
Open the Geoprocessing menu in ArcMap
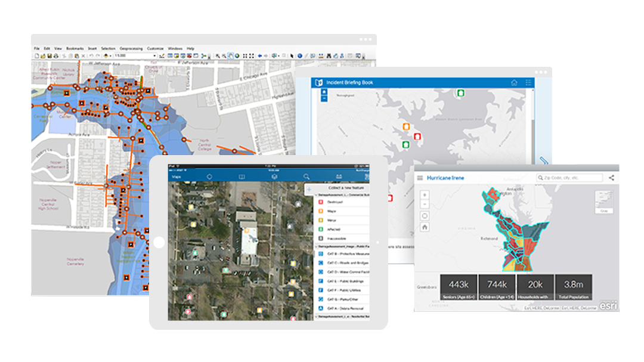(x=131, y=48)
